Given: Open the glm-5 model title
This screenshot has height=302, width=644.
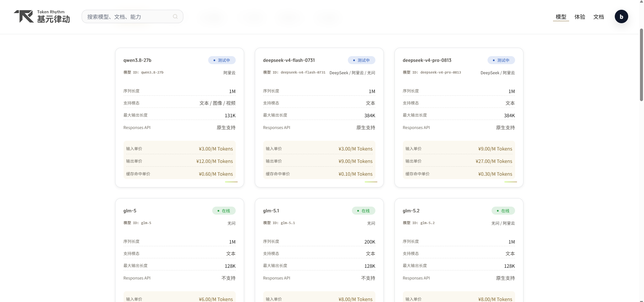Looking at the screenshot, I should [x=130, y=211].
